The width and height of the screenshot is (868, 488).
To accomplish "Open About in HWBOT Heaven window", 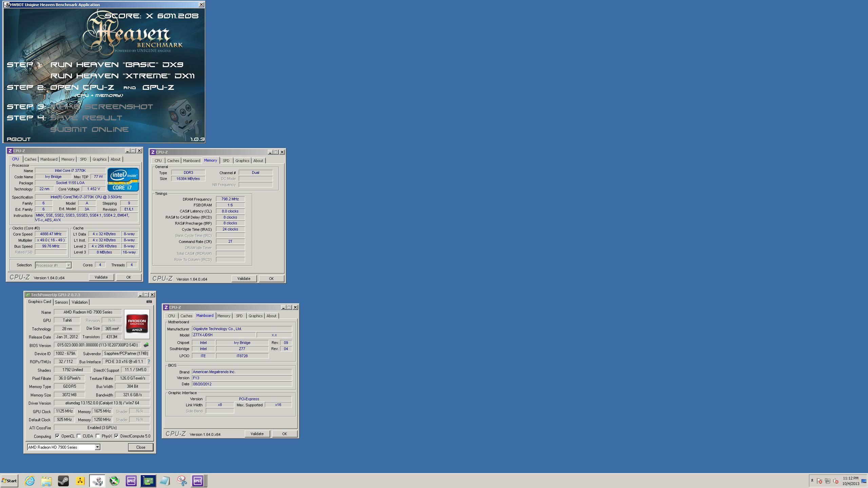I will (19, 139).
